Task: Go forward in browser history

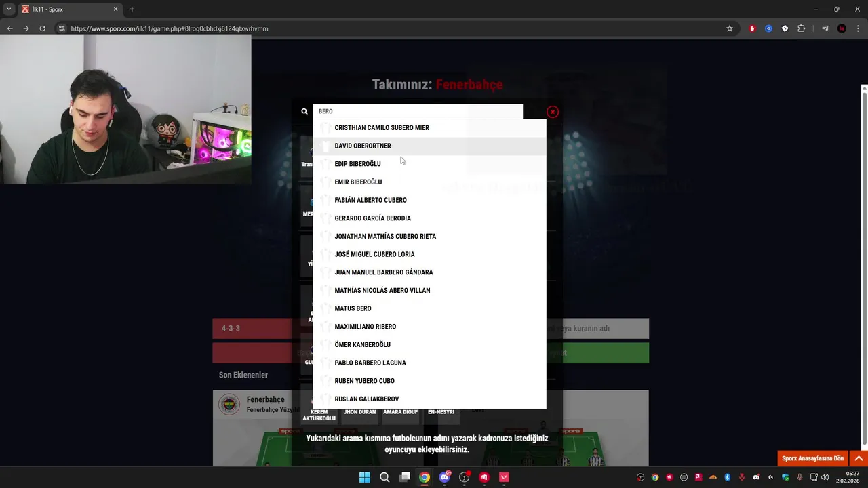Action: click(x=26, y=28)
